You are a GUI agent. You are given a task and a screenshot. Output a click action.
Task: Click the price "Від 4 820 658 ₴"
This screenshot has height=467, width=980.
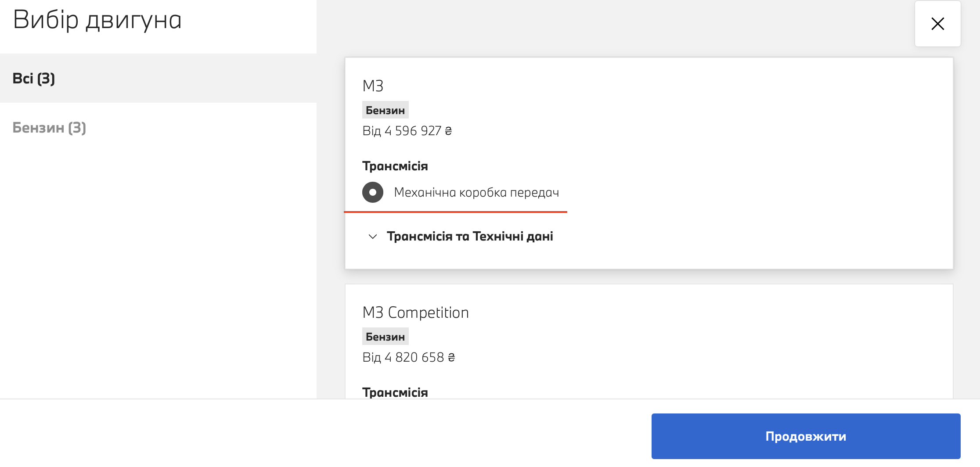tap(408, 357)
